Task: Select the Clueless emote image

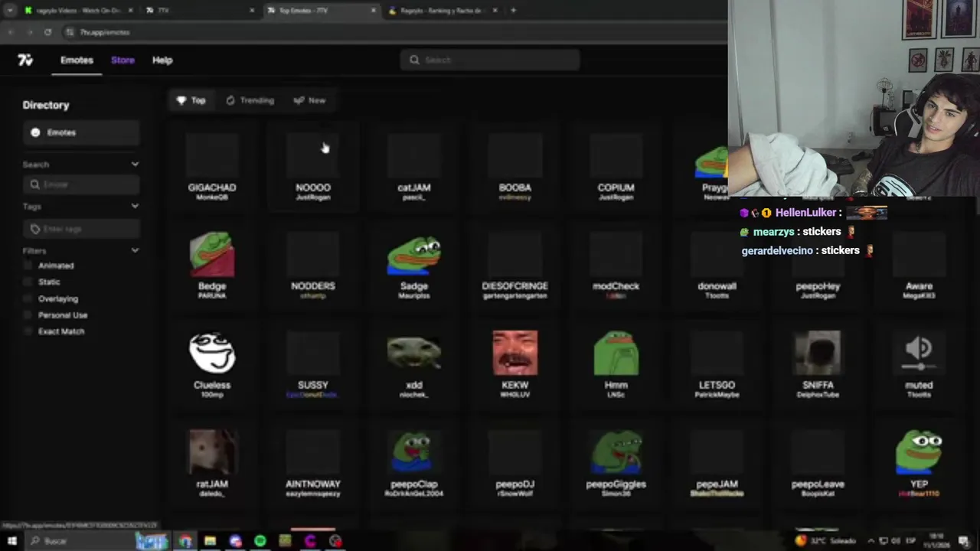Action: pyautogui.click(x=212, y=352)
